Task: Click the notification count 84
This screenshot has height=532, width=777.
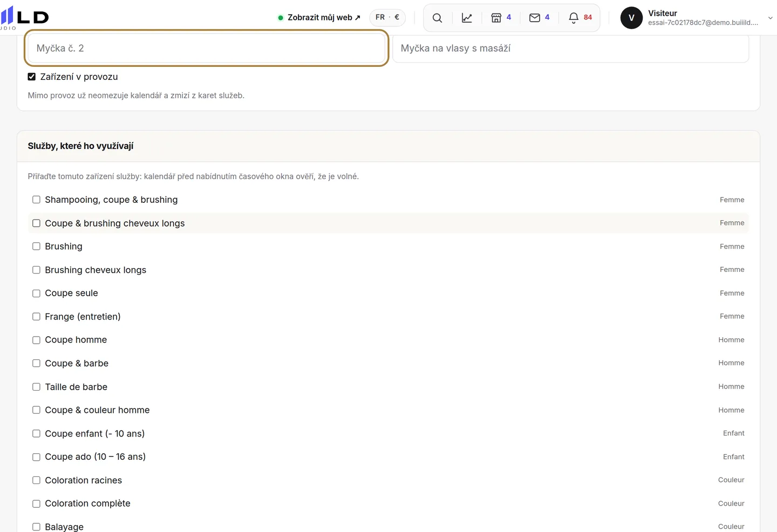Action: pos(588,17)
